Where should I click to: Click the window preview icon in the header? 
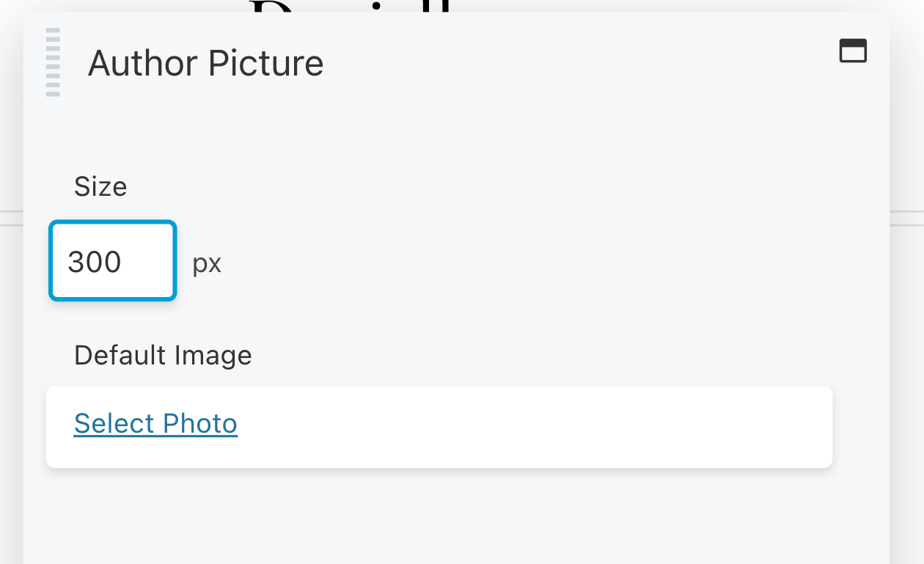click(853, 50)
